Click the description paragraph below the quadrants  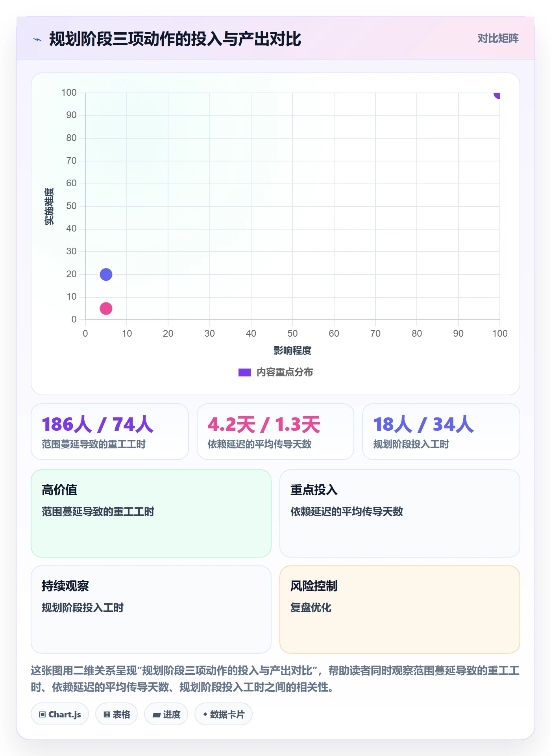point(275,679)
